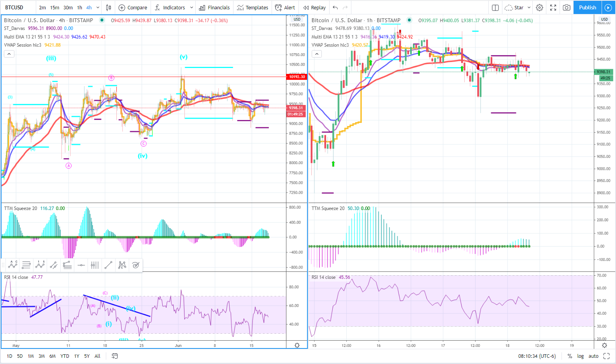
Task: Create a new Alert
Action: click(285, 7)
